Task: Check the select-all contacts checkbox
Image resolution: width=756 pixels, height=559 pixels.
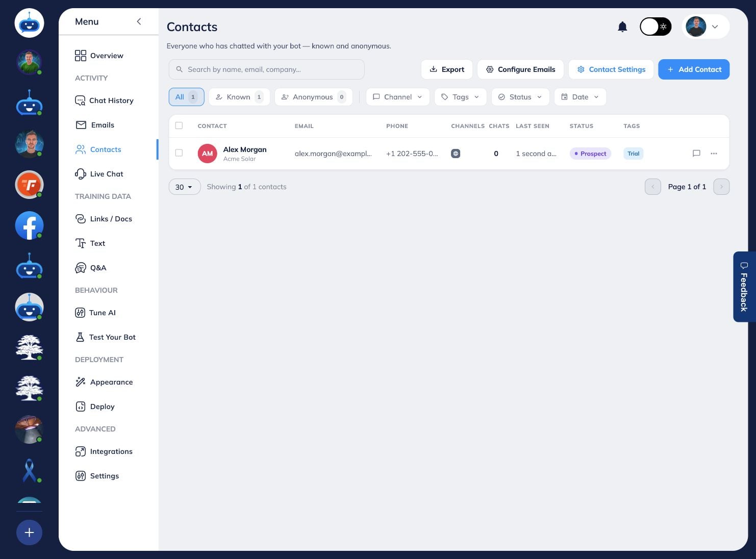Action: coord(179,125)
